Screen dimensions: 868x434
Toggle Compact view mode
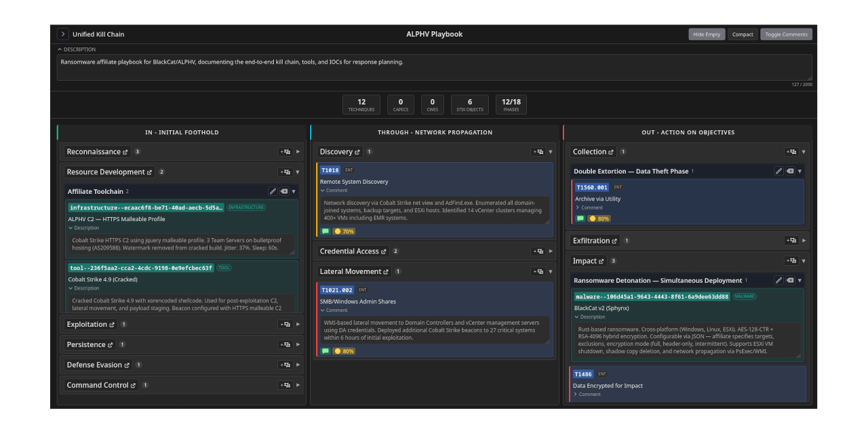point(743,35)
